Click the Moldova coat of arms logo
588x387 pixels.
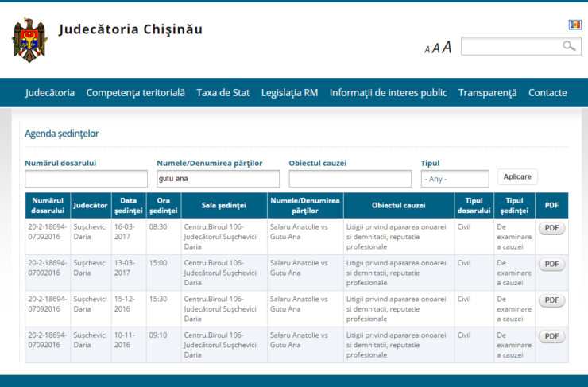tap(29, 40)
